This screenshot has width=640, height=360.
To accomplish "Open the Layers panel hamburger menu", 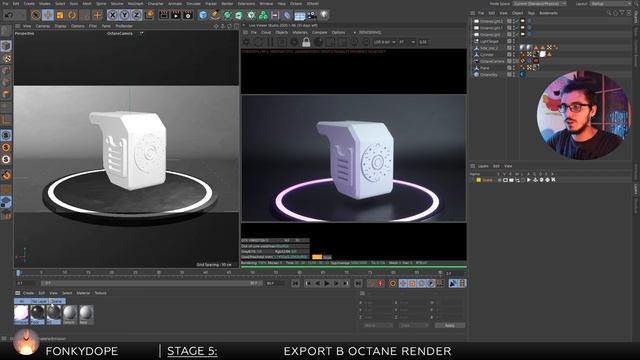I will pyautogui.click(x=473, y=166).
